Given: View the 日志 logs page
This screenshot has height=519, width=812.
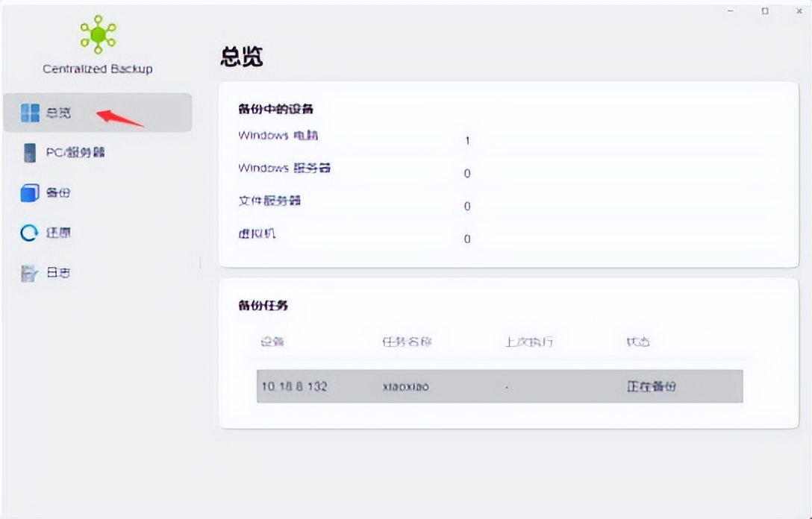Looking at the screenshot, I should (56, 272).
